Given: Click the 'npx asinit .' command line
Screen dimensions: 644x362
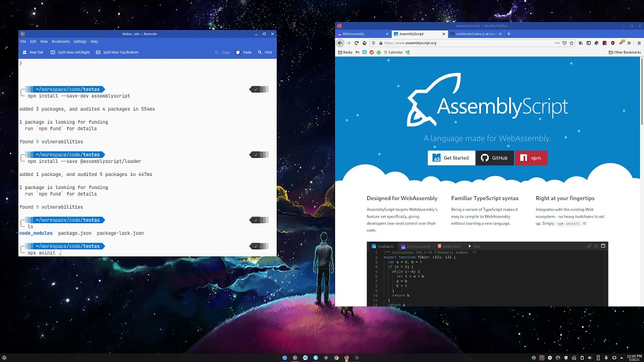Looking at the screenshot, I should click(x=44, y=253).
